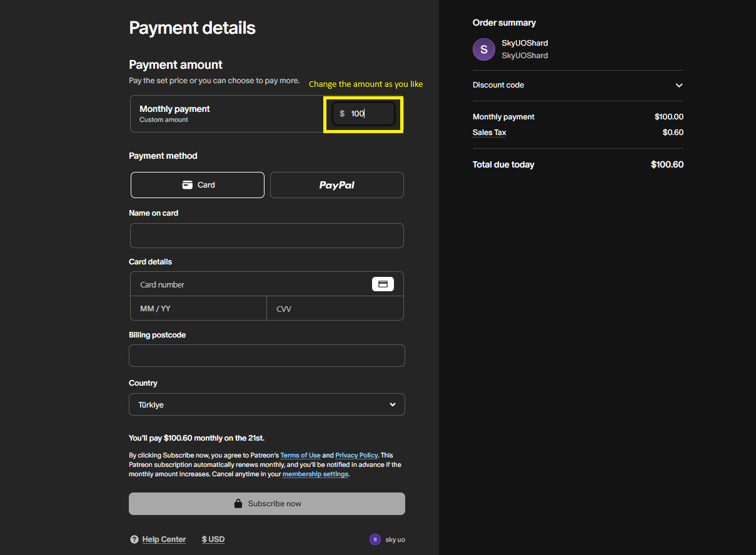The image size is (756, 555).
Task: Open the Terms of Use link
Action: click(300, 456)
